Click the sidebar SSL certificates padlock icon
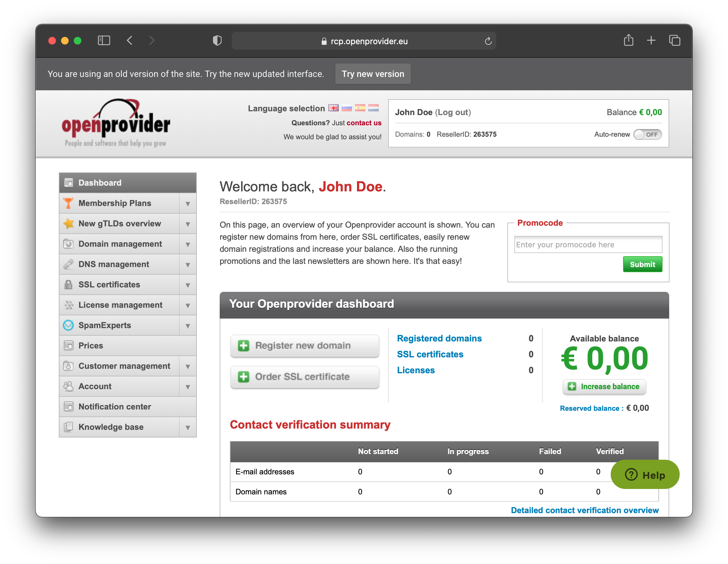This screenshot has height=564, width=728. point(68,284)
